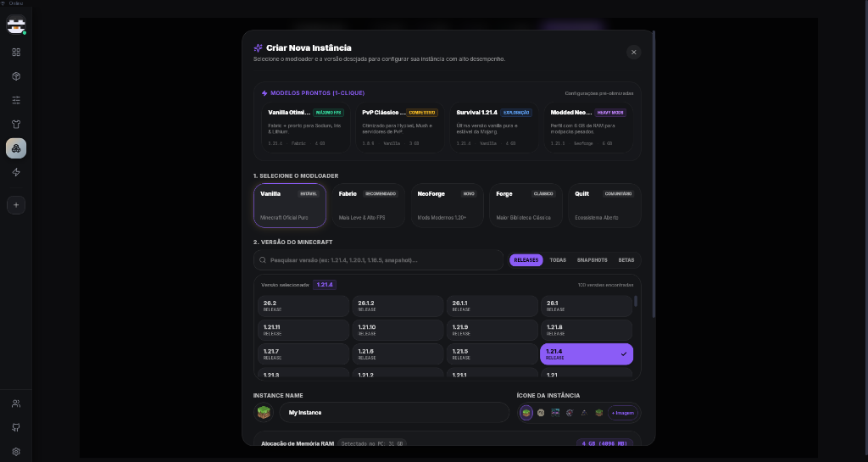This screenshot has width=868, height=462.
Task: Click the selected 1.21.4 version tile
Action: (x=587, y=354)
